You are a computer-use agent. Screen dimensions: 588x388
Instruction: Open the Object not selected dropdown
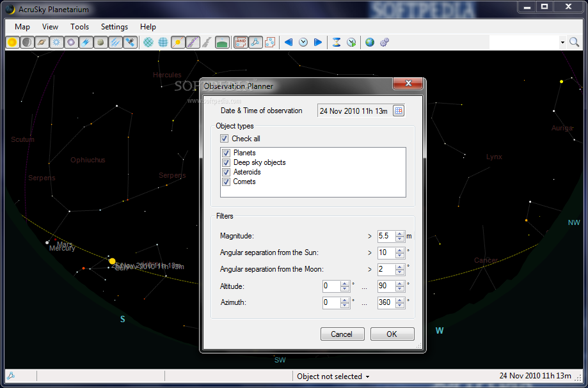[333, 376]
